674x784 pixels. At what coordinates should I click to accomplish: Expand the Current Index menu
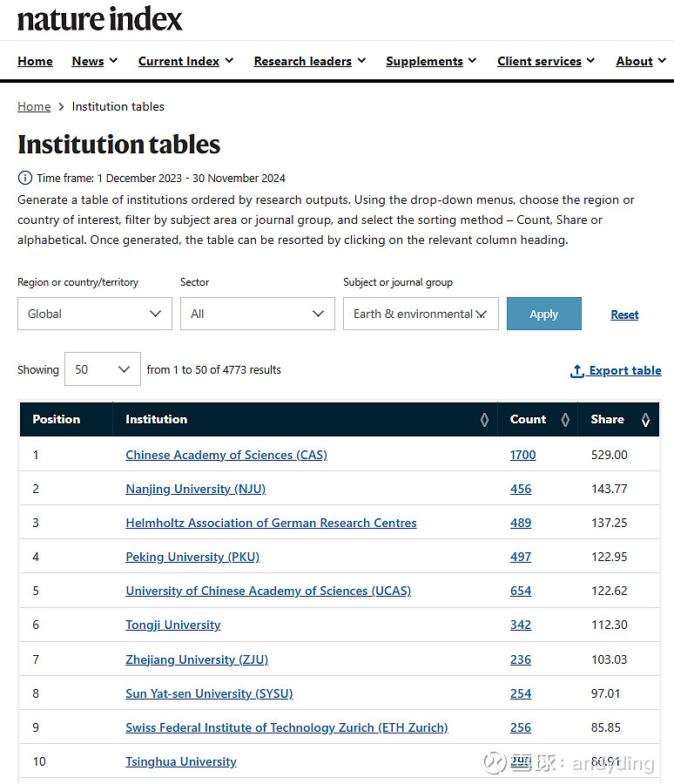click(185, 61)
